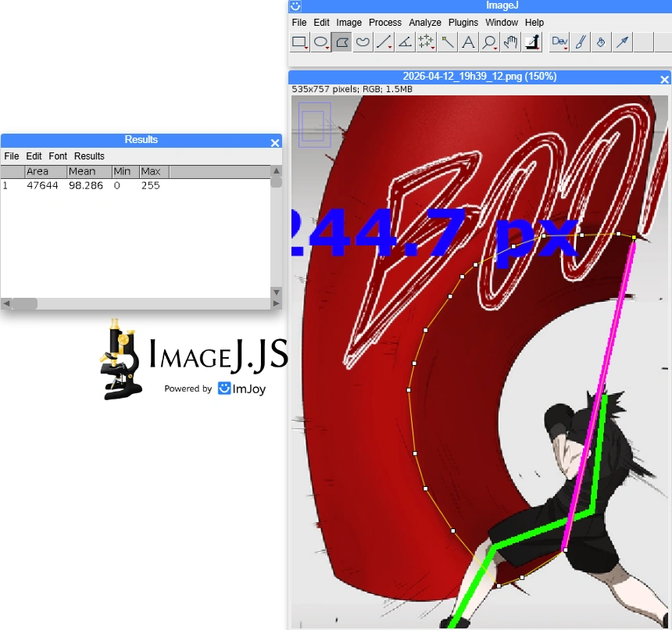Open the Plugins menu
The image size is (672, 630).
tap(463, 23)
